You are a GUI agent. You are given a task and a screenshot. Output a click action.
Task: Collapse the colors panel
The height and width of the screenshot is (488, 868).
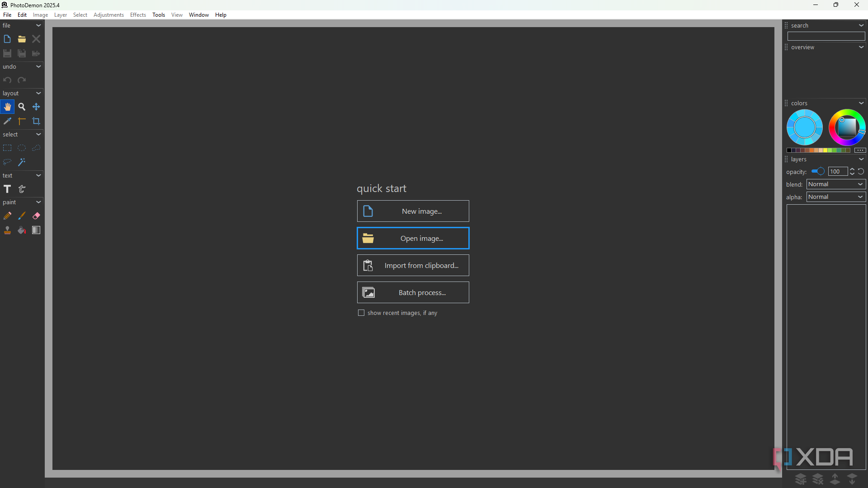[861, 103]
